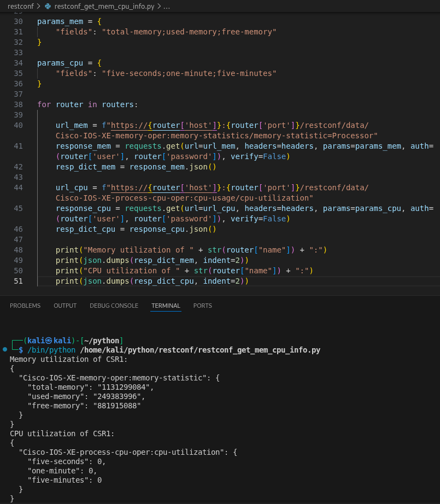Screen dimensions: 440x504
Task: Switch to the OUTPUT tab
Action: [65, 306]
